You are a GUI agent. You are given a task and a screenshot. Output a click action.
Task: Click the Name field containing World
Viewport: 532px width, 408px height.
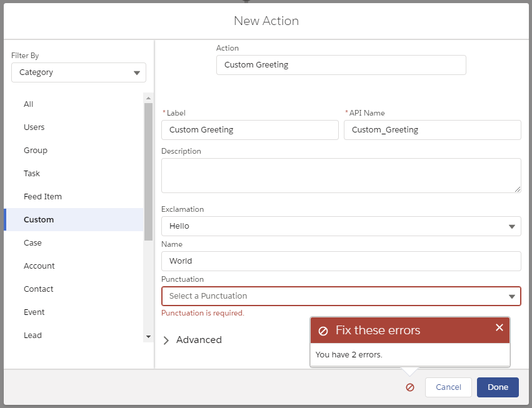[x=341, y=261]
